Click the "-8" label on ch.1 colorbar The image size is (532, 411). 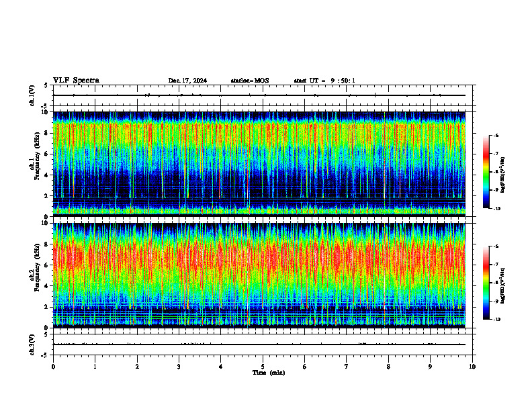496,172
